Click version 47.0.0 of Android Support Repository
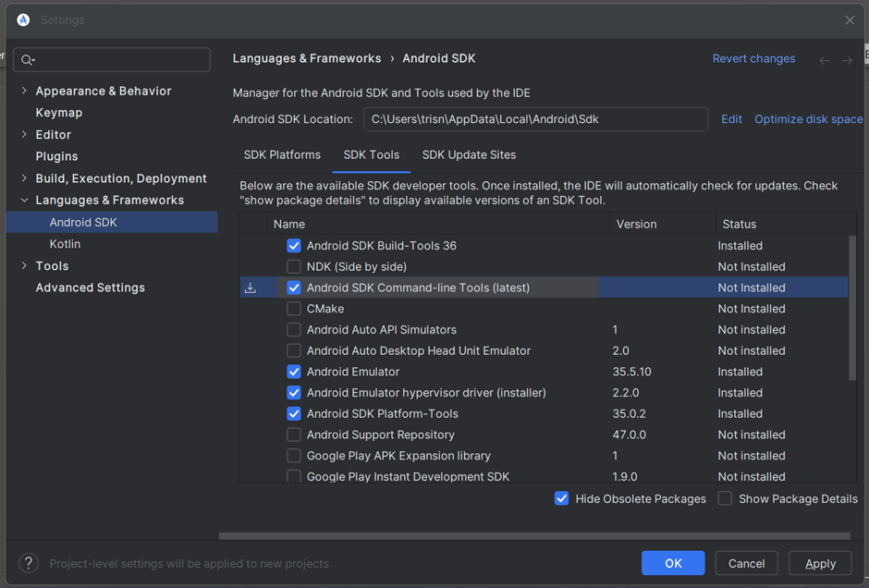This screenshot has height=588, width=869. [x=629, y=435]
